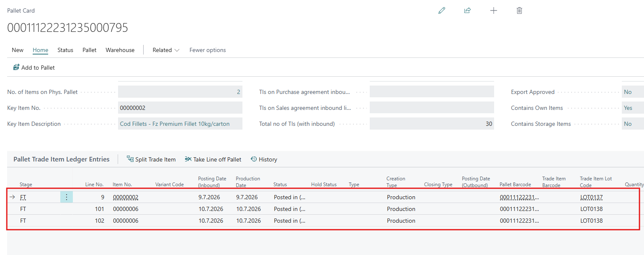Open the New menu
The image size is (644, 255).
click(18, 50)
